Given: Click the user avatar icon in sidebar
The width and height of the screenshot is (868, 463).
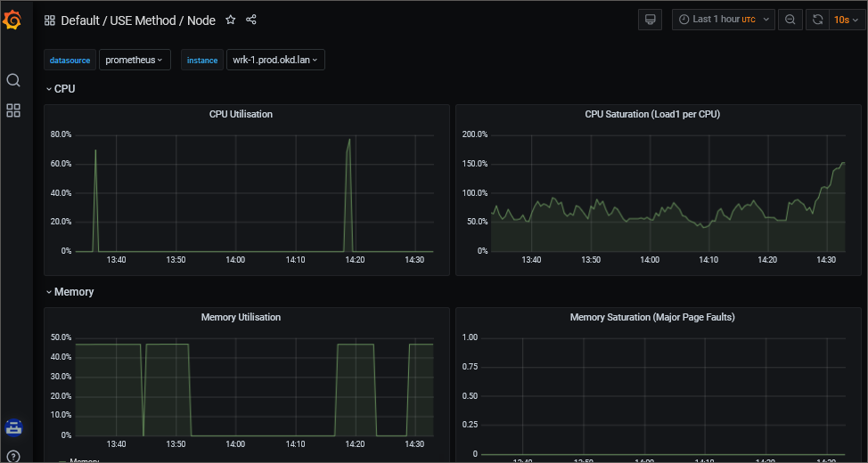Looking at the screenshot, I should point(13,427).
